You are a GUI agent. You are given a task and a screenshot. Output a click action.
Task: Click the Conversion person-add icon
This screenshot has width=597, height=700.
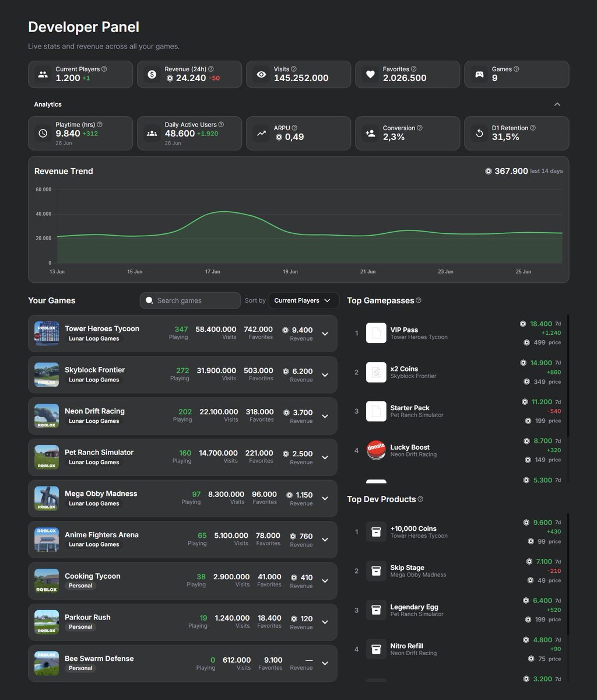coord(370,133)
